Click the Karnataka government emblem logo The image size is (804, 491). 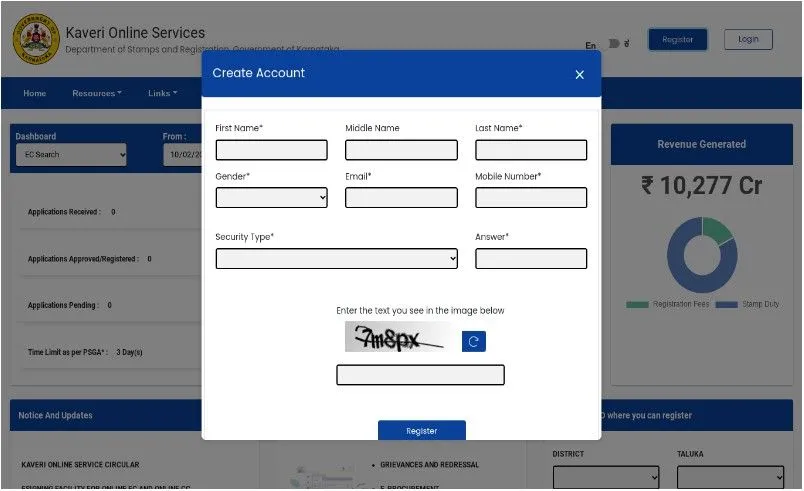coord(35,39)
